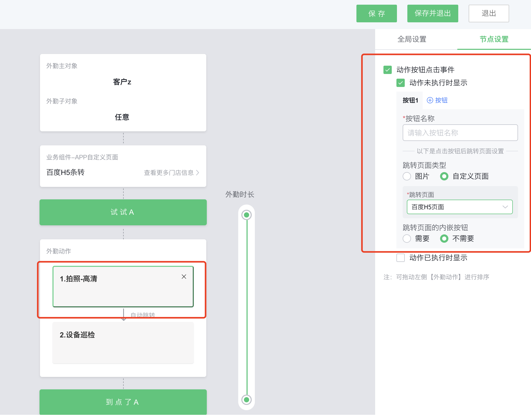
Task: Disable 动作未执行时显示
Action: 400,83
